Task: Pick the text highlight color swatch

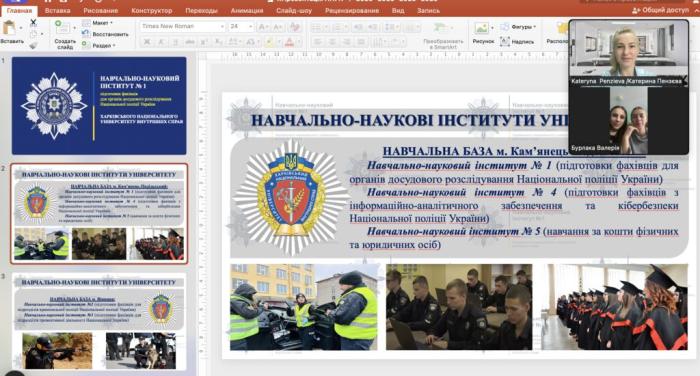Action: point(269,42)
